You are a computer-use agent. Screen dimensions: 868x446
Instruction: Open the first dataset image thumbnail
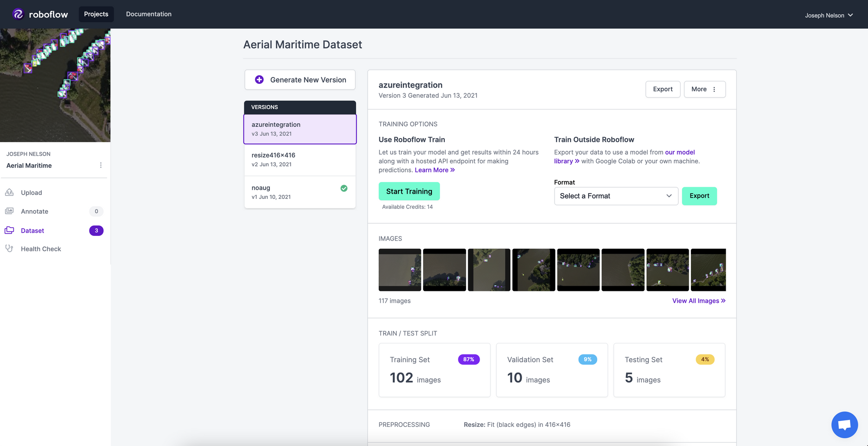pyautogui.click(x=400, y=270)
